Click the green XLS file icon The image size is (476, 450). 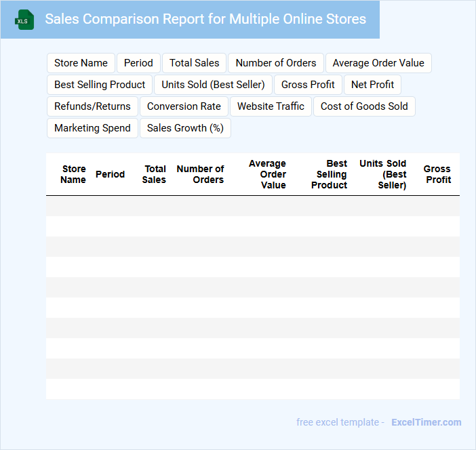(24, 20)
